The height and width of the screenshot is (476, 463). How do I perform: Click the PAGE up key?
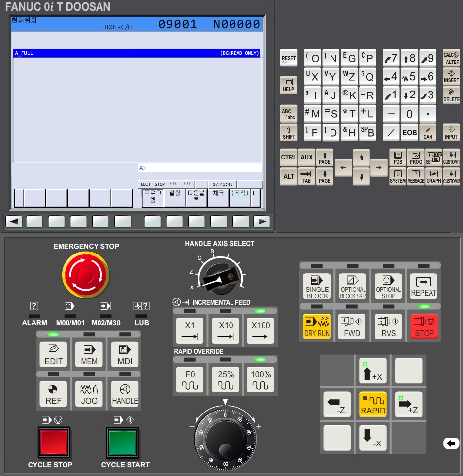point(325,158)
